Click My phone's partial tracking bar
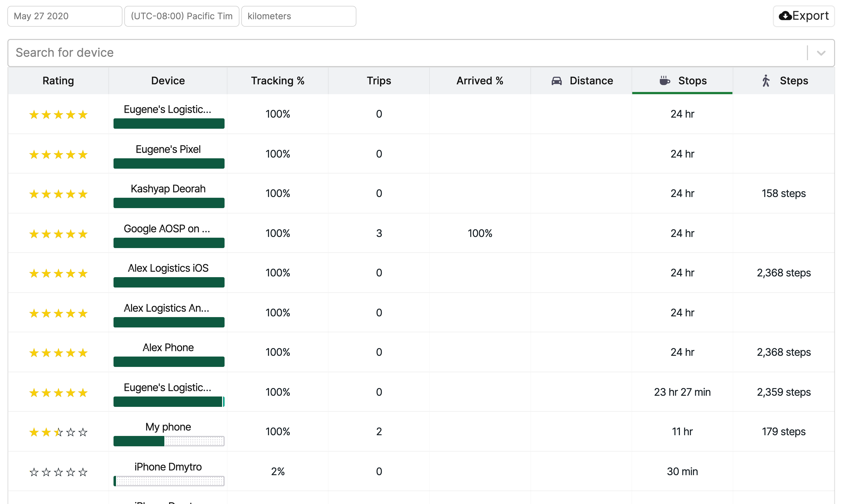The width and height of the screenshot is (841, 504). pos(169,441)
